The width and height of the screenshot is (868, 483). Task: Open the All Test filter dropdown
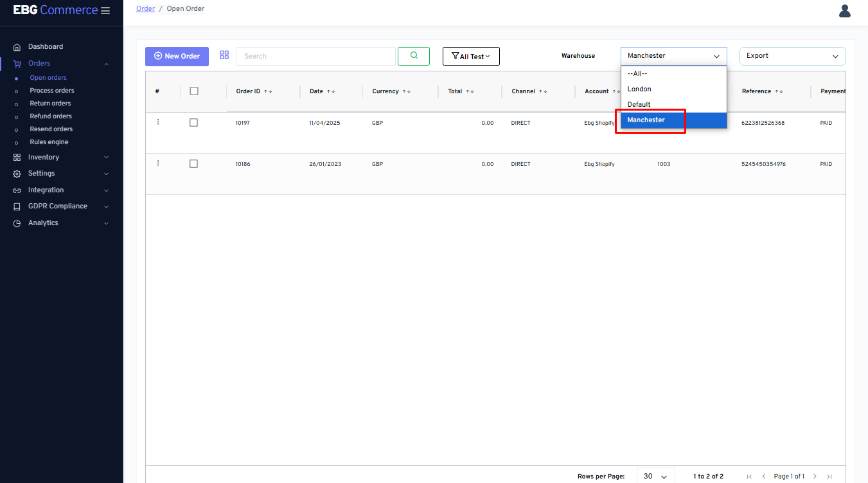(471, 57)
